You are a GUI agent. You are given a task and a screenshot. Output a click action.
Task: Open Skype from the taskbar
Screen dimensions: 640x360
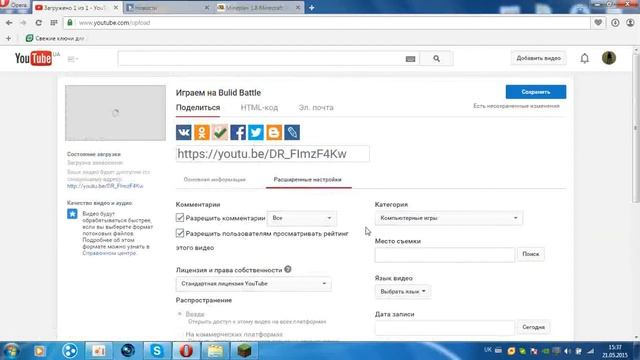(x=157, y=351)
